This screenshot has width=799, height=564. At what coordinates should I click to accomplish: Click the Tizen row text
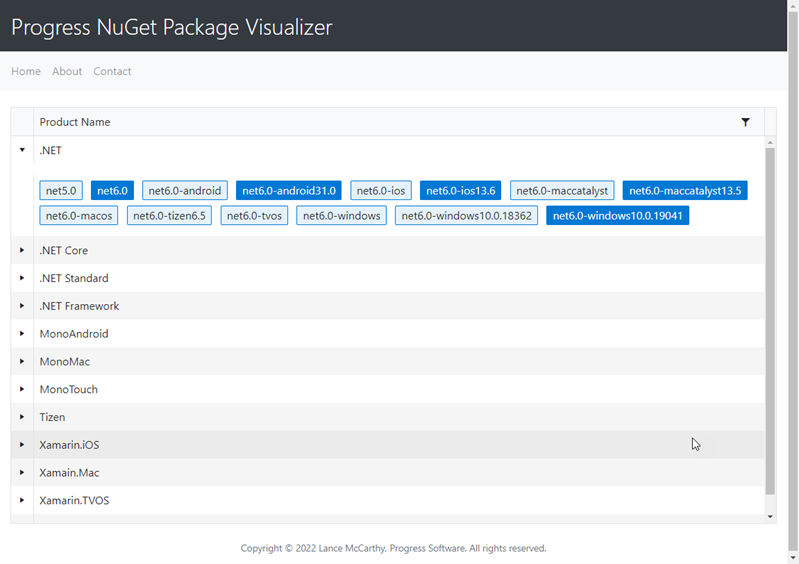(x=52, y=417)
